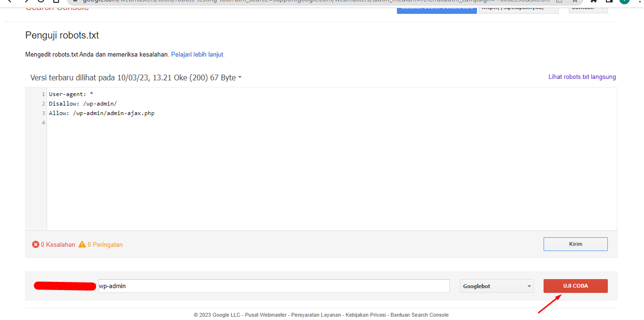644x320 pixels.
Task: Open Lihat robots.txt langsung link
Action: [x=582, y=77]
